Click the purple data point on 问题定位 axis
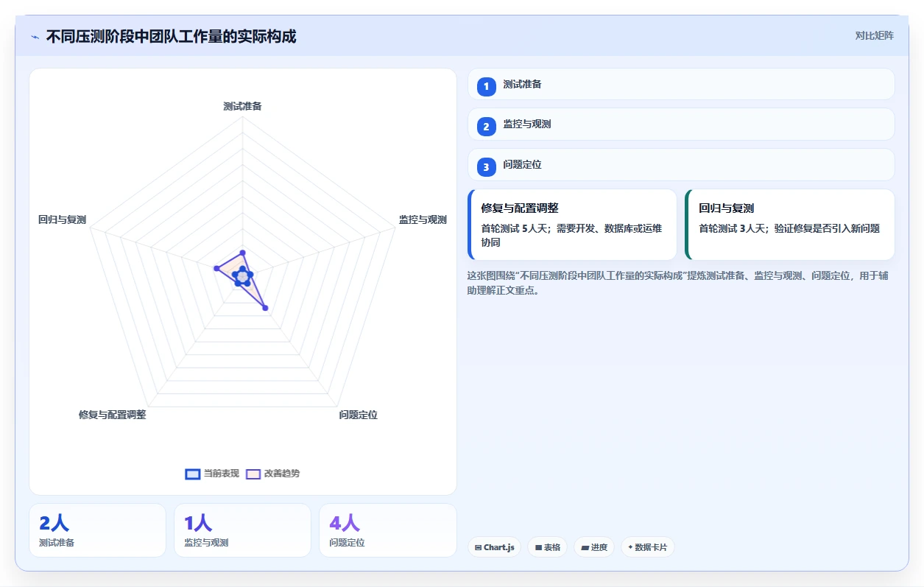The height and width of the screenshot is (587, 924). tap(265, 308)
